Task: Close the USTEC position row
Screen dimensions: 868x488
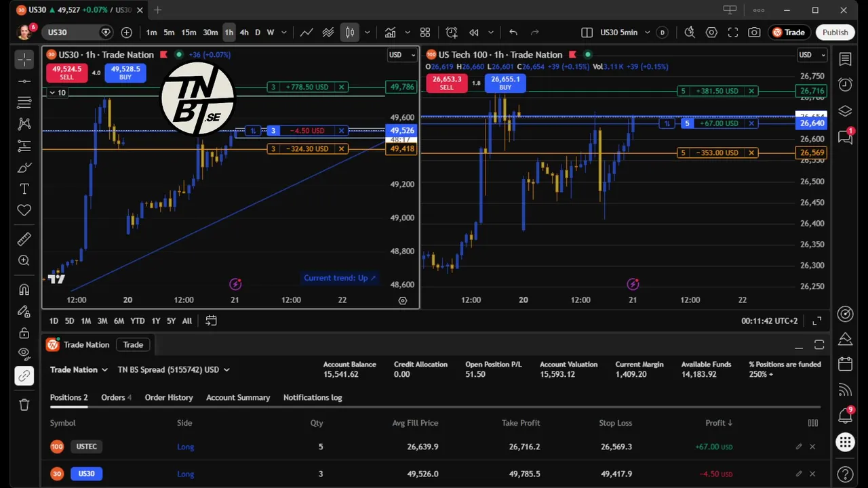Action: tap(812, 447)
